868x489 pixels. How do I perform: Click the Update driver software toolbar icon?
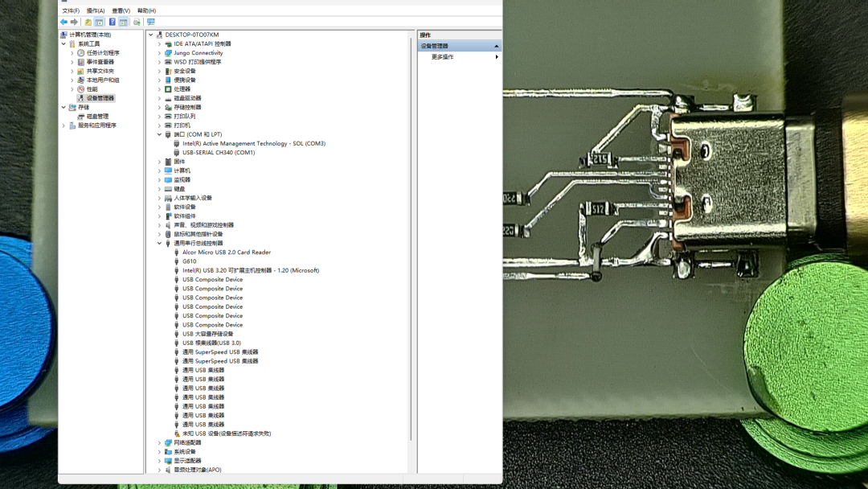click(x=137, y=23)
